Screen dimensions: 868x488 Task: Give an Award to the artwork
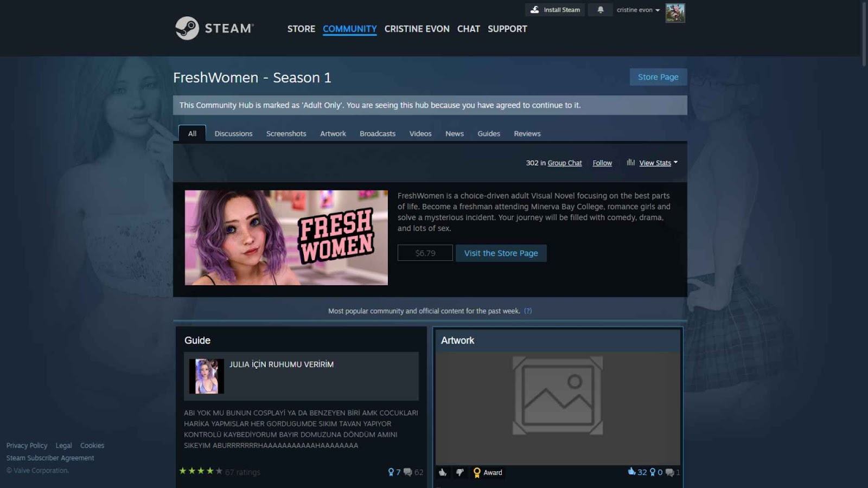pos(488,472)
